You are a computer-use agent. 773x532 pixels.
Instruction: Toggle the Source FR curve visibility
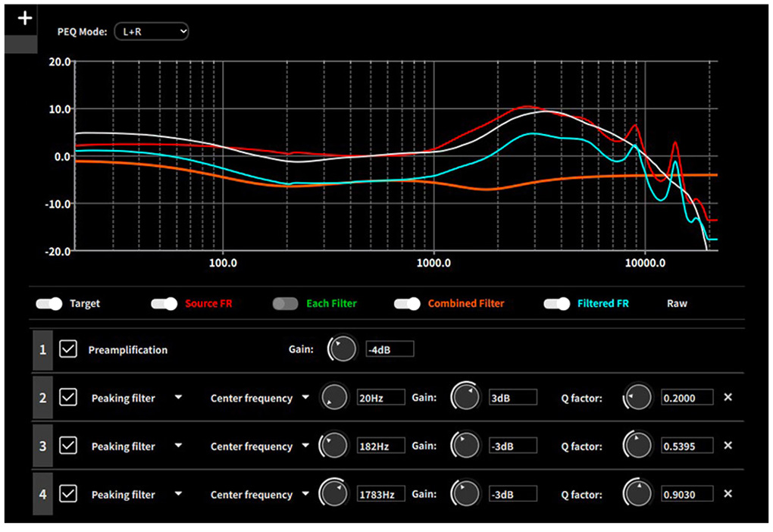pos(162,303)
